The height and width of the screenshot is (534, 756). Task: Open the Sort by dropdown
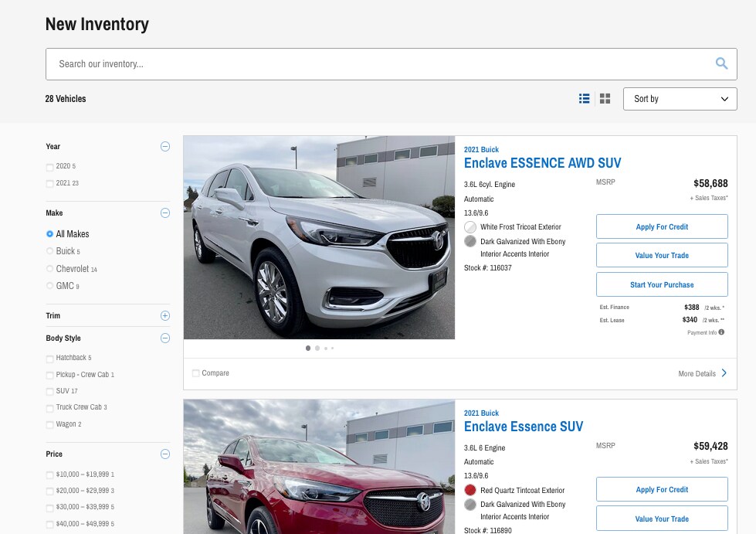click(x=680, y=99)
